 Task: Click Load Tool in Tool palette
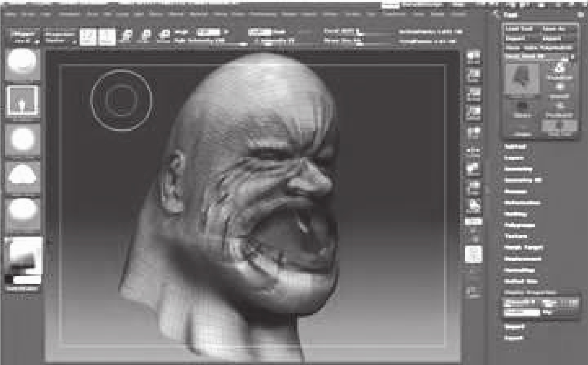(519, 29)
